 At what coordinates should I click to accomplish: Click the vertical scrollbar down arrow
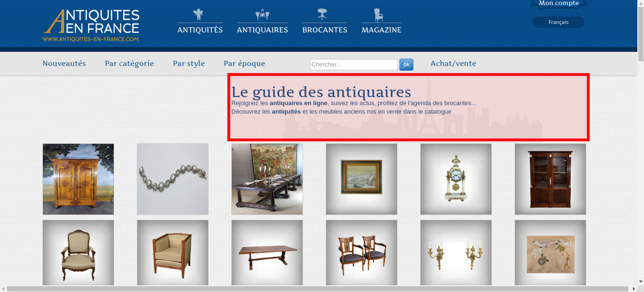tap(641, 281)
